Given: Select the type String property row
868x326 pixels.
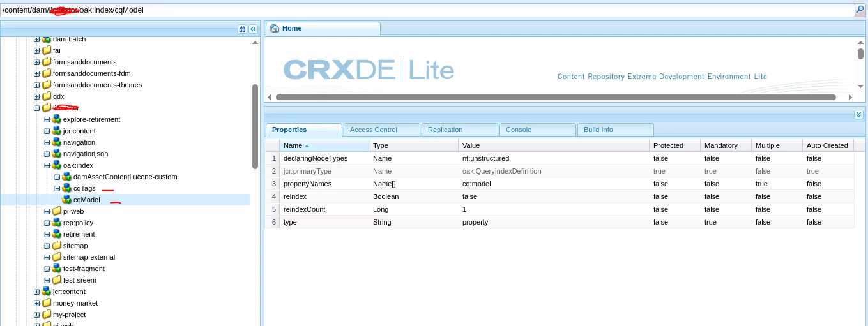Looking at the screenshot, I should pyautogui.click(x=560, y=222).
